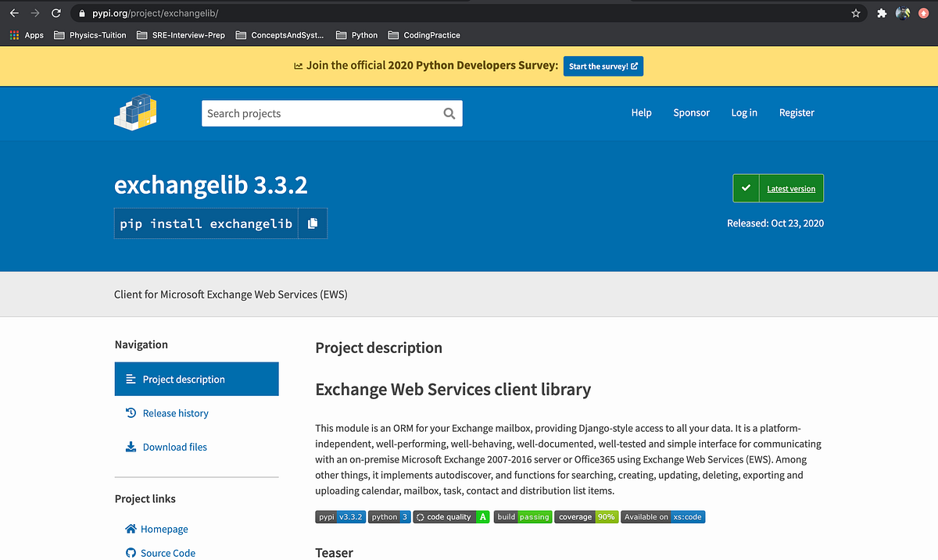Click the Source Code circular icon
Viewport: 938px width, 560px height.
(130, 553)
